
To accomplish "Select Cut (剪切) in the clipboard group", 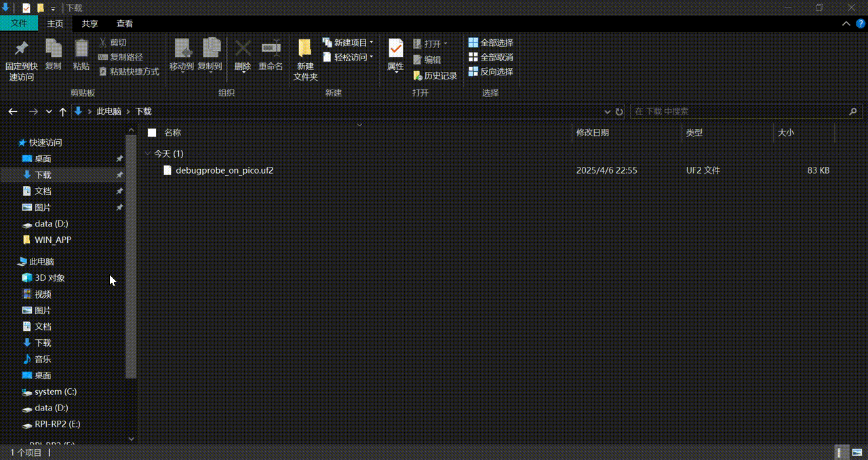I will pos(113,43).
